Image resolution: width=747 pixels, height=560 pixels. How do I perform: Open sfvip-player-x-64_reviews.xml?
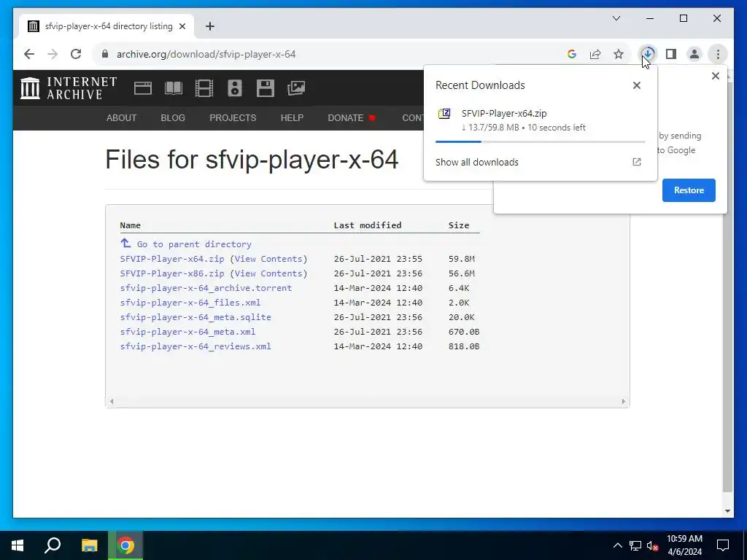[196, 346]
